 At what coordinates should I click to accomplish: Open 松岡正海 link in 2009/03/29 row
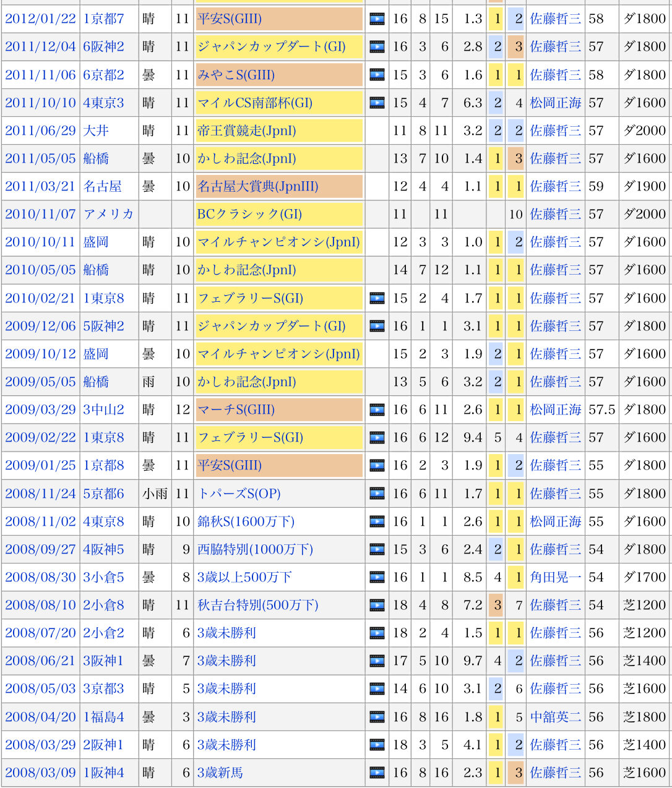click(555, 409)
